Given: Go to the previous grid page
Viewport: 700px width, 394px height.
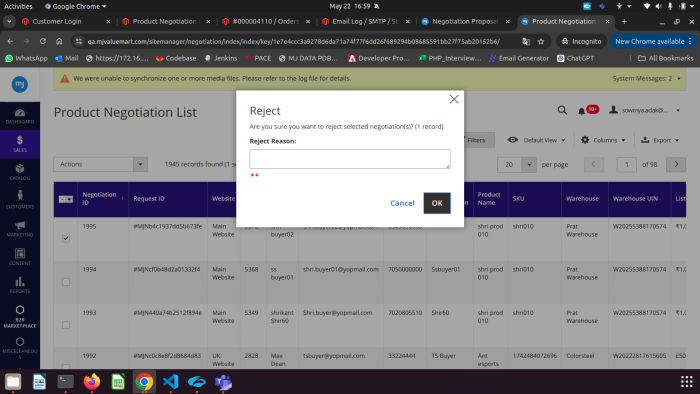Looking at the screenshot, I should (x=594, y=165).
